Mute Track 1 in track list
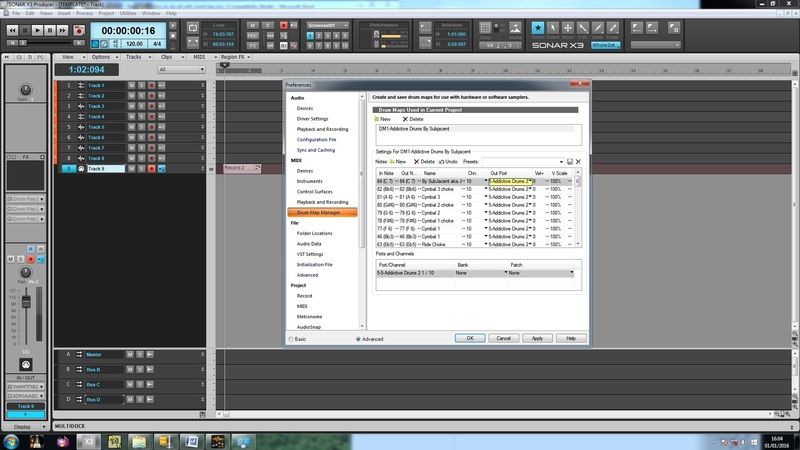 pos(131,86)
